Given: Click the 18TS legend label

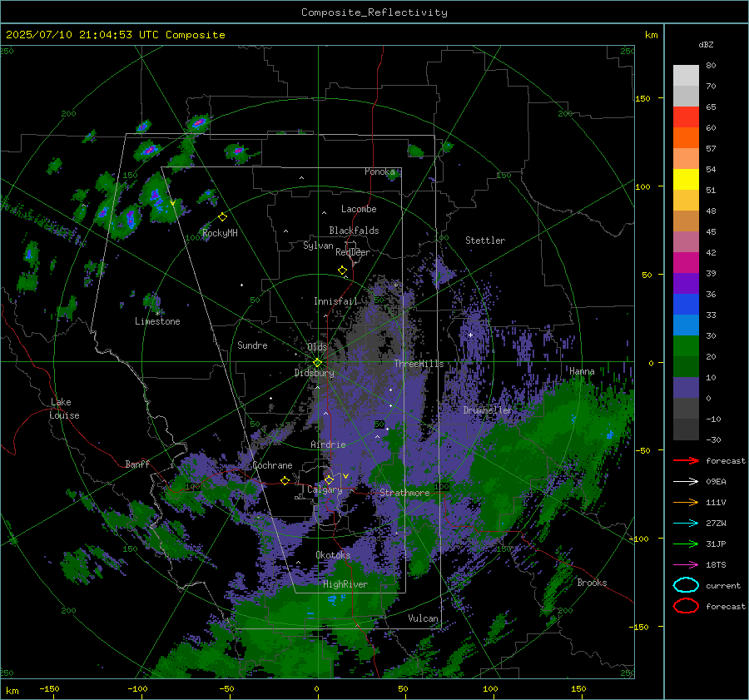Looking at the screenshot, I should pyautogui.click(x=716, y=565).
